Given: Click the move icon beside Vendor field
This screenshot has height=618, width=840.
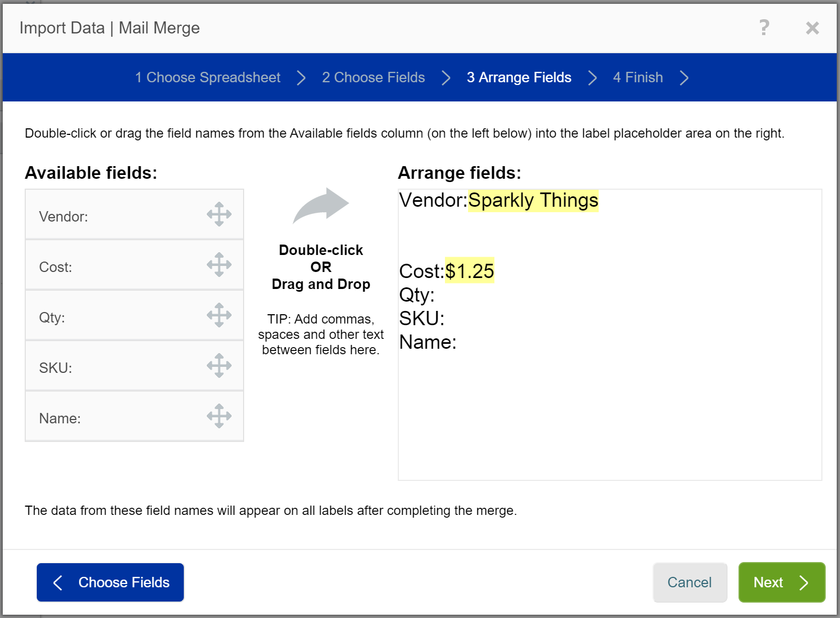Looking at the screenshot, I should pos(219,214).
